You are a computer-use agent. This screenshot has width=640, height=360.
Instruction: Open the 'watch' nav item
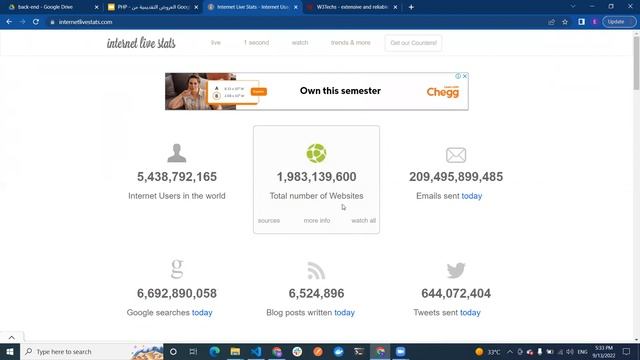(x=300, y=42)
